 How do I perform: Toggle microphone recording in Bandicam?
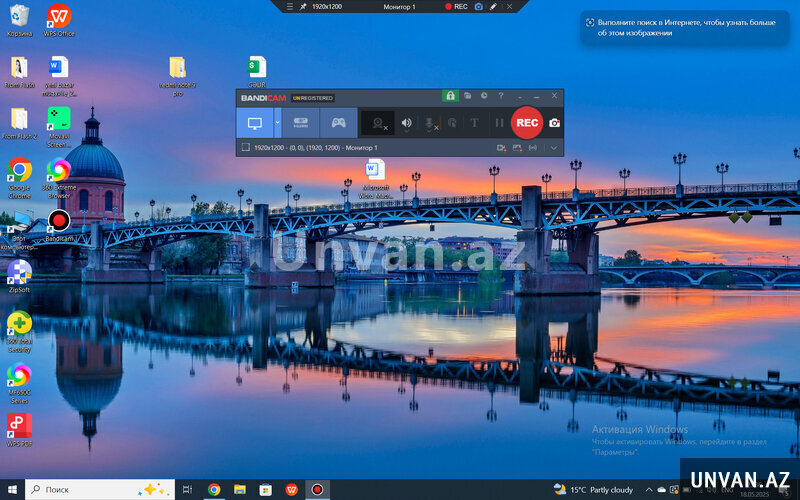click(x=430, y=123)
